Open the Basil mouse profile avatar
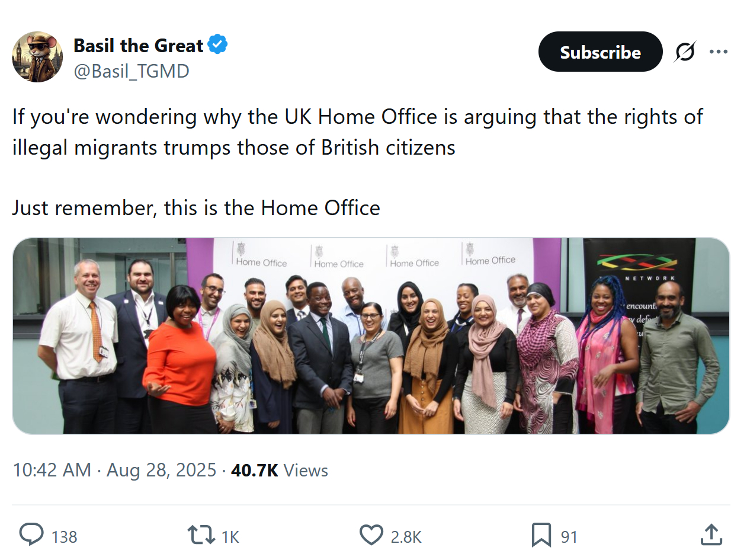 (37, 57)
